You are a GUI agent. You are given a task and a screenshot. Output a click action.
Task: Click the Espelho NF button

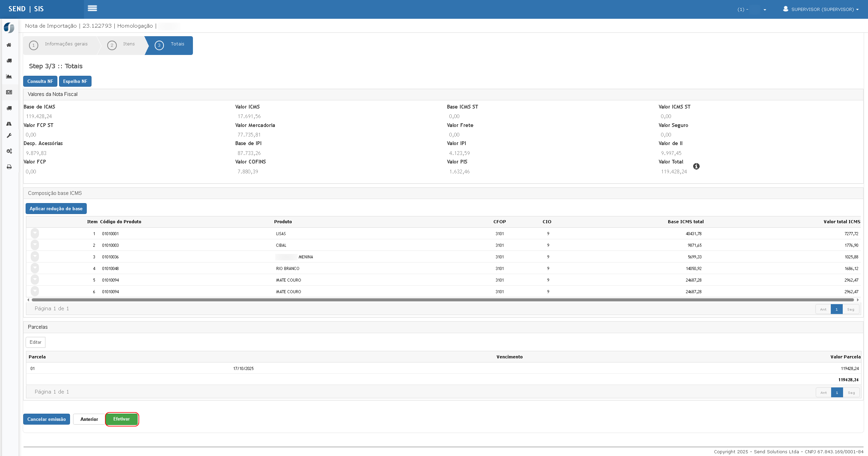(x=75, y=81)
